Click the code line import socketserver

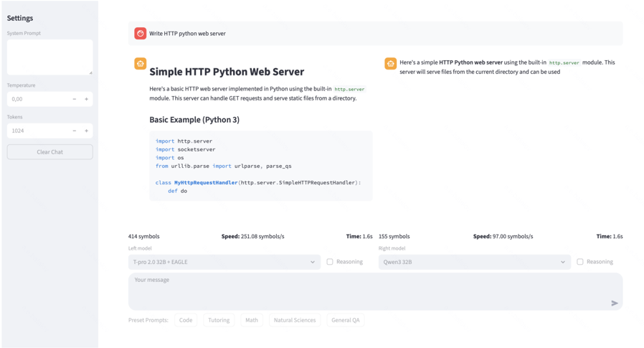coord(185,149)
